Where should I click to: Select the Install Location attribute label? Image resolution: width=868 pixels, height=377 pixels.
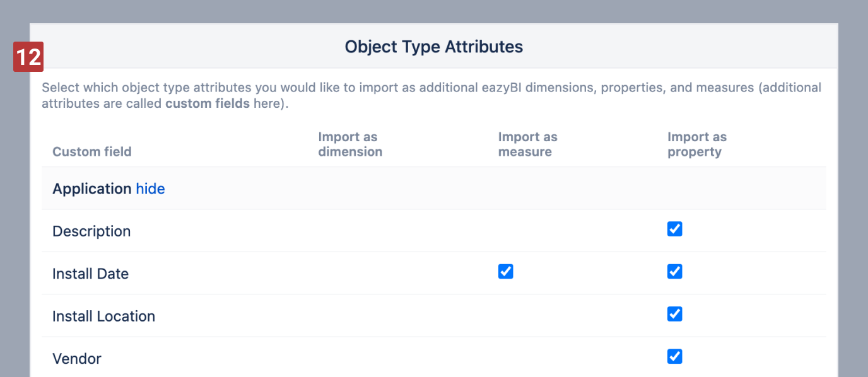tap(103, 316)
